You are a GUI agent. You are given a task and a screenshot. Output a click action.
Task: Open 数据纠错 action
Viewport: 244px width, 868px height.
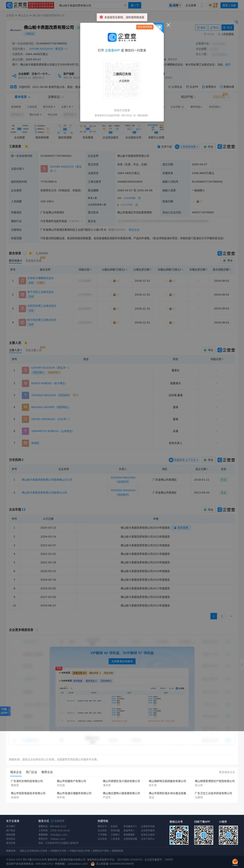(x=227, y=87)
